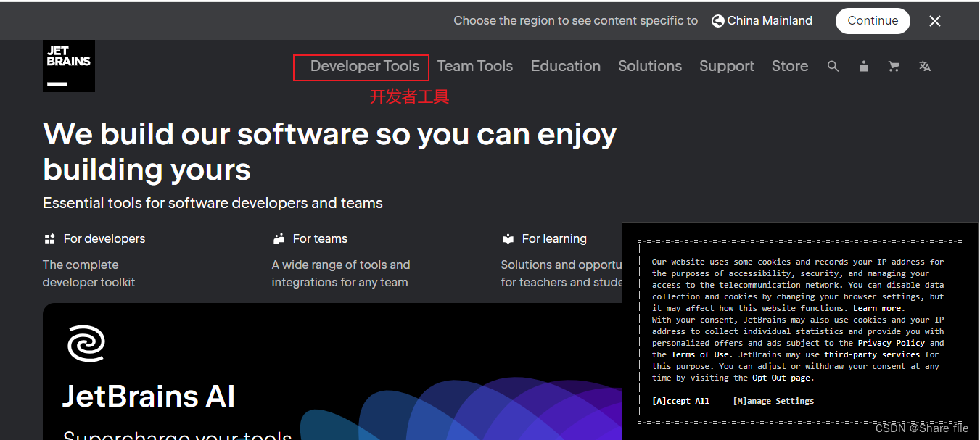This screenshot has height=440, width=980.
Task: Open the For developers link
Action: [104, 238]
